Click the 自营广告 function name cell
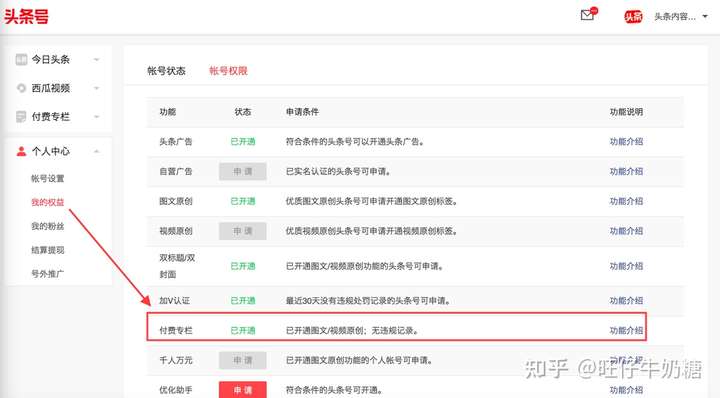Image resolution: width=720 pixels, height=398 pixels. [175, 171]
